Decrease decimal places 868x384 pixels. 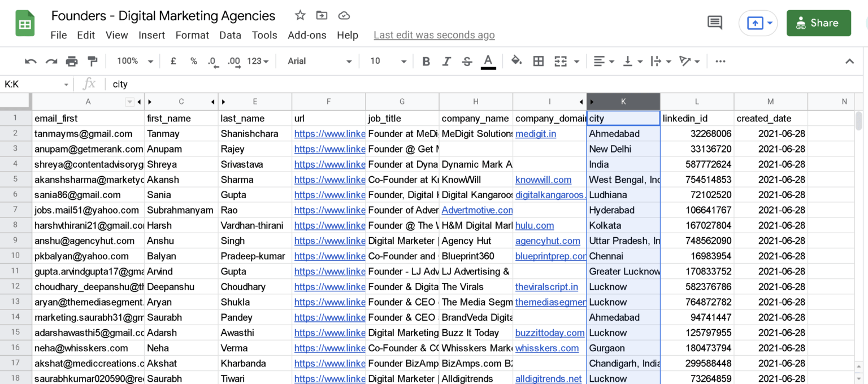tap(213, 61)
